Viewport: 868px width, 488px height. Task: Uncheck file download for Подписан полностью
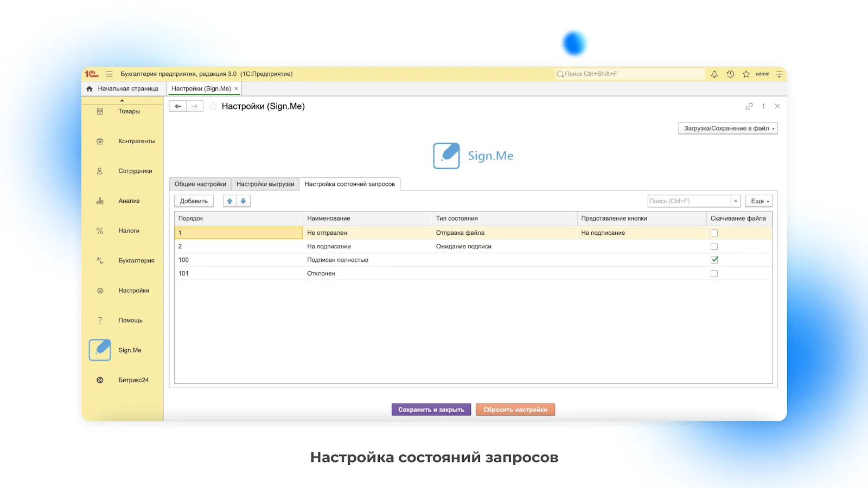click(x=714, y=260)
